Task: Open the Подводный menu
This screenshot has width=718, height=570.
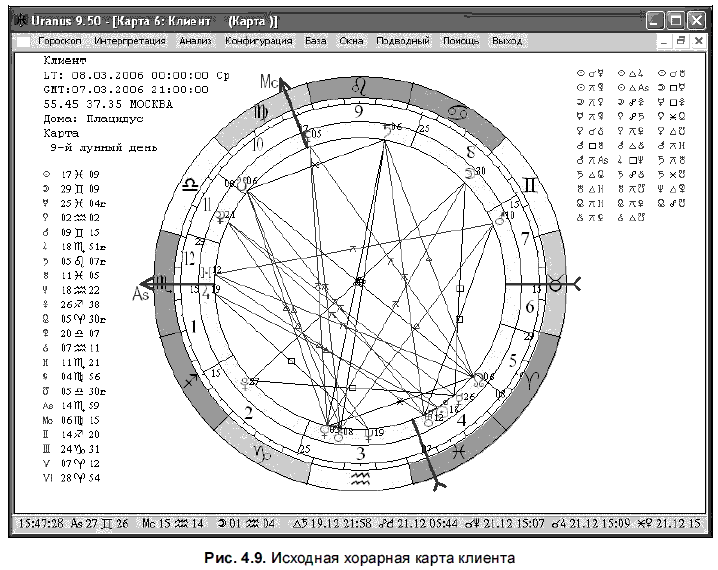Action: (403, 41)
